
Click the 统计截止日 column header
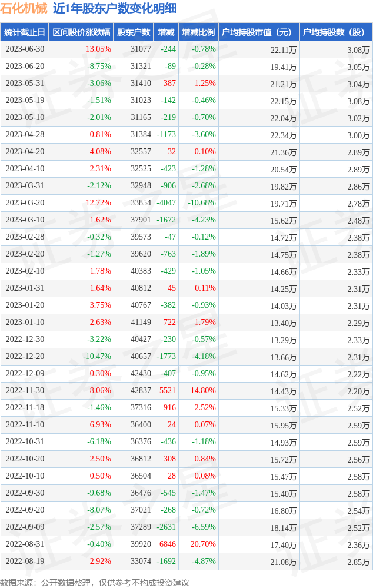(25, 32)
